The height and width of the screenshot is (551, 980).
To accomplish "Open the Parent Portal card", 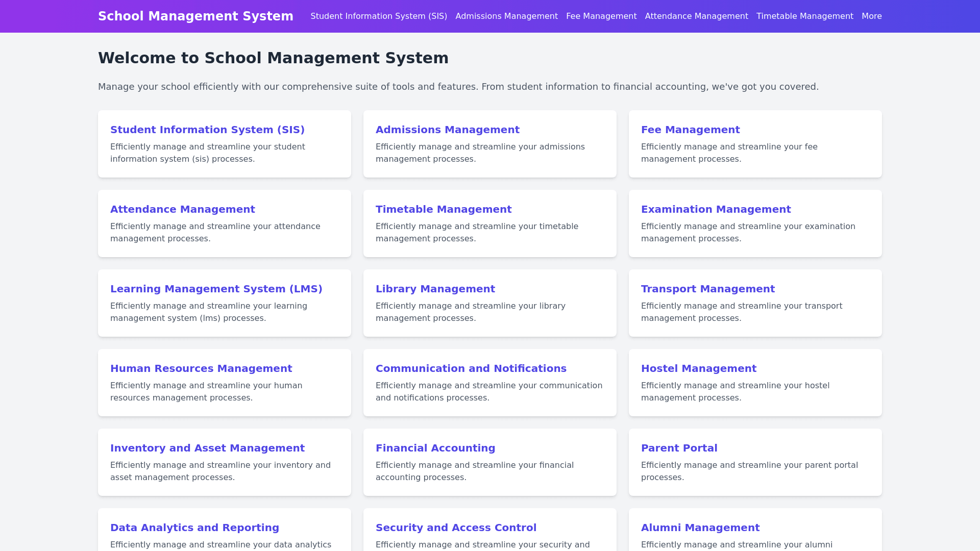I will (679, 448).
